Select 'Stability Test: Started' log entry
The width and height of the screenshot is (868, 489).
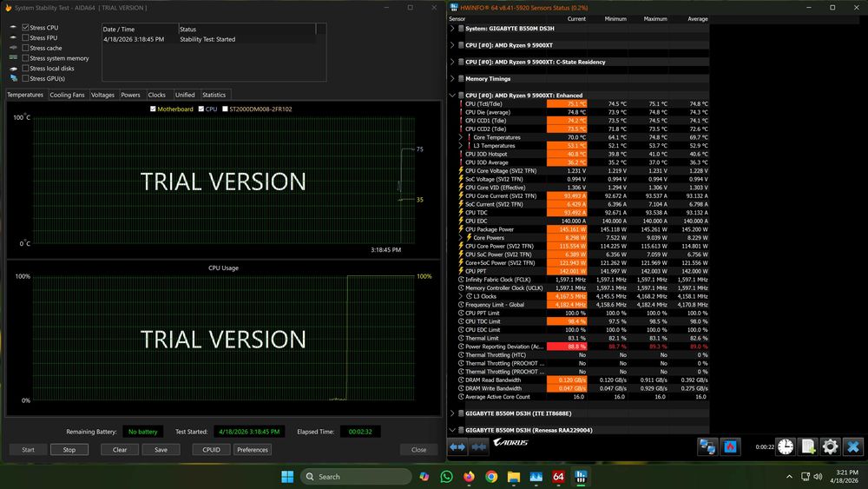pos(209,39)
